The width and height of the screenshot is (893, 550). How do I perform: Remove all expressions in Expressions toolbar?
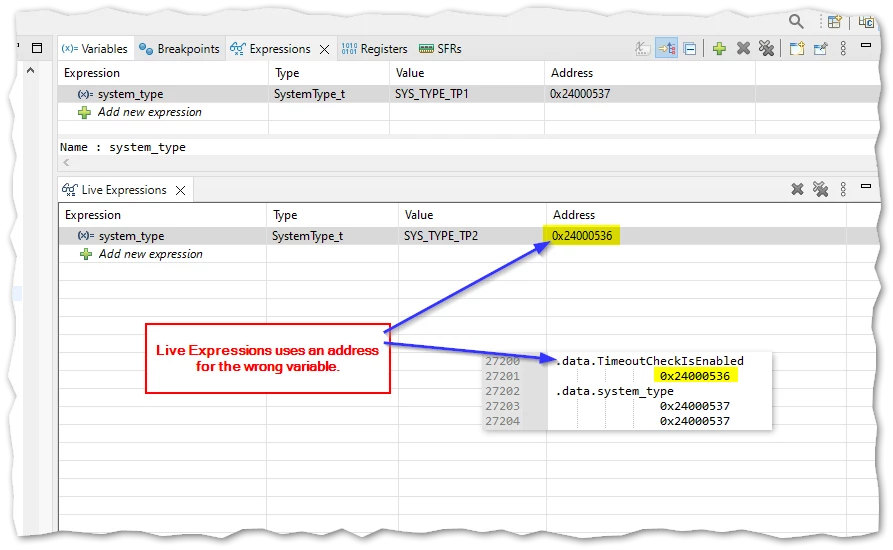[x=767, y=49]
